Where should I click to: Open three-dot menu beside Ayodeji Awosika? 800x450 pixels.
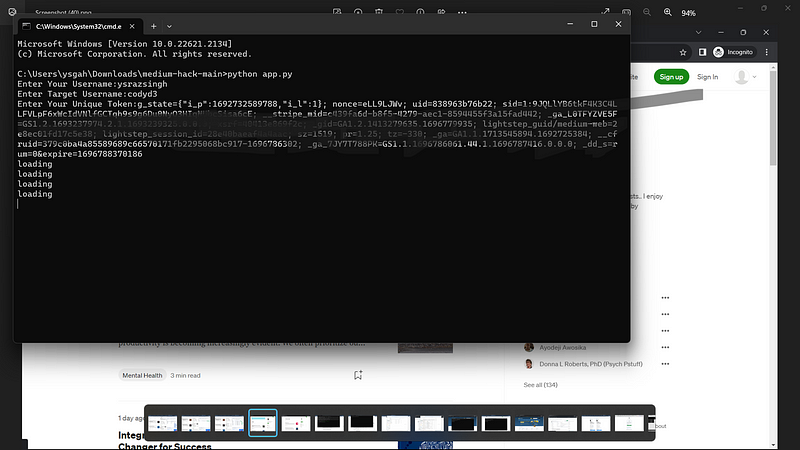[665, 347]
